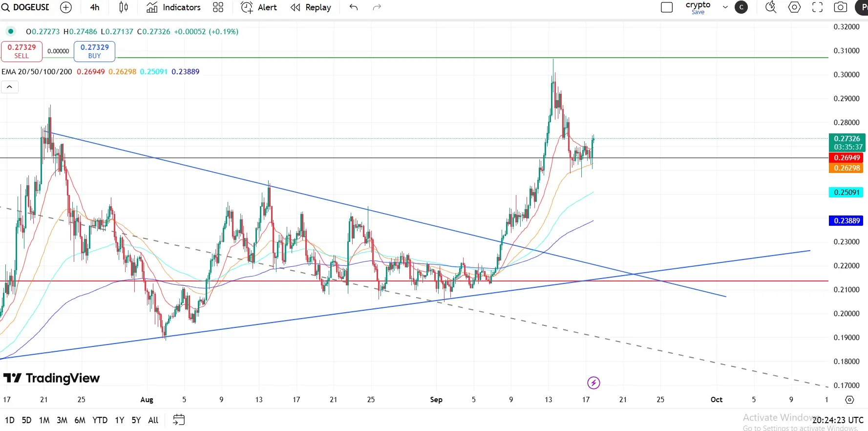Click the BUY 0.27329 button
Screen dimensions: 868x431
click(x=94, y=51)
